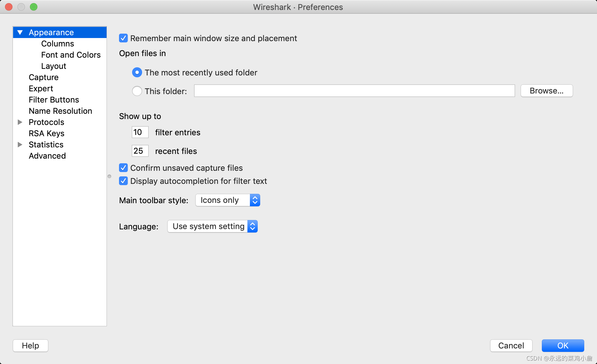
Task: Click the Browse button
Action: (547, 91)
